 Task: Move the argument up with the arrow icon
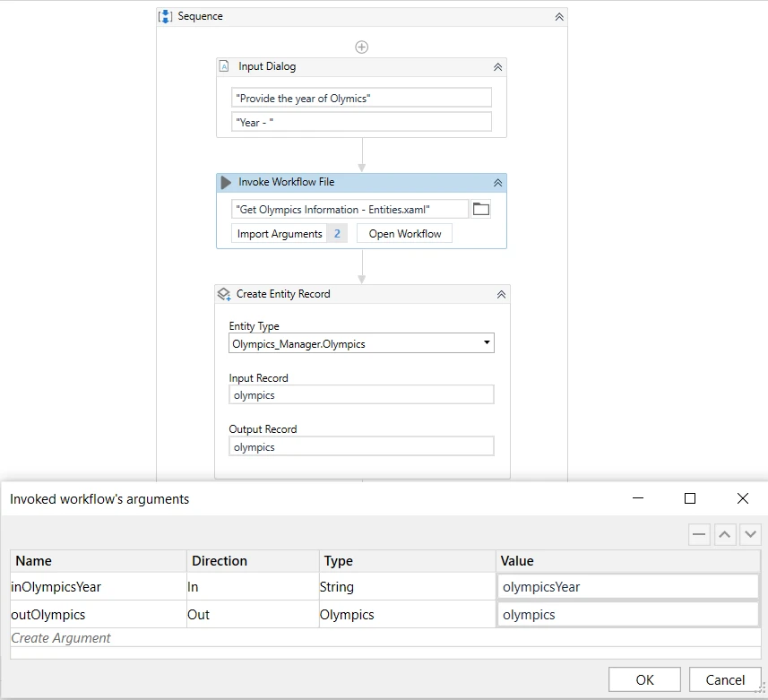tap(725, 534)
